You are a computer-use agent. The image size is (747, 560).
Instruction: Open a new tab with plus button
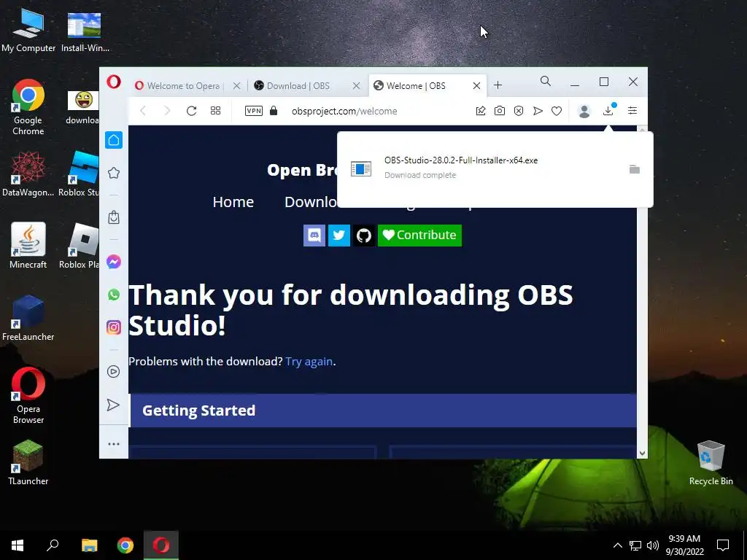pyautogui.click(x=498, y=85)
